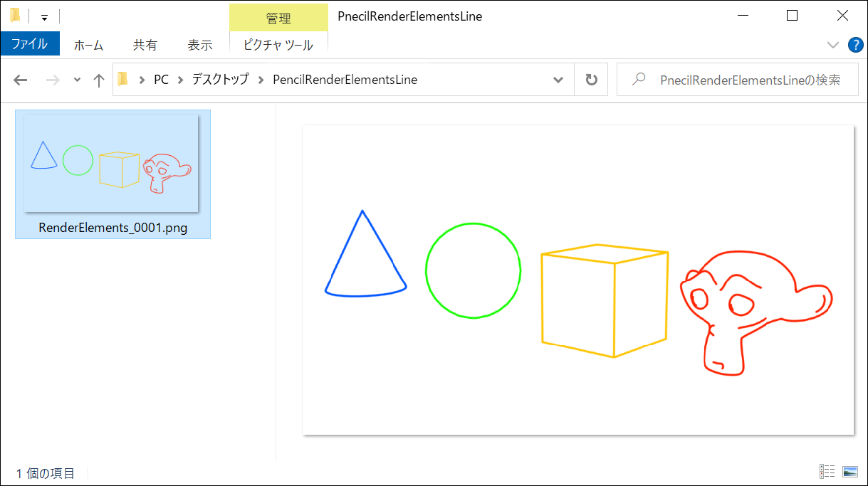The image size is (868, 486).
Task: Click the PnecilRenderElementsLine search box
Action: (x=741, y=80)
